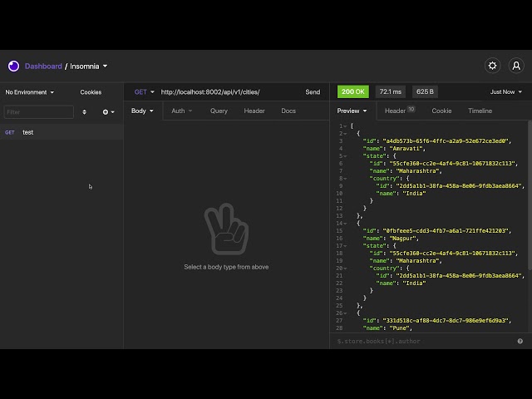Select the GET test request
532x399 pixels.
[62, 132]
